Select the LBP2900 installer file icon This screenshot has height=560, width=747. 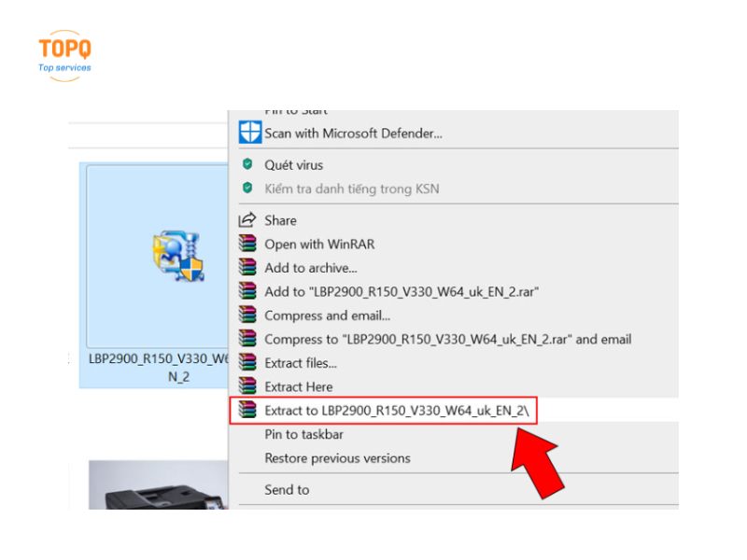coord(178,256)
